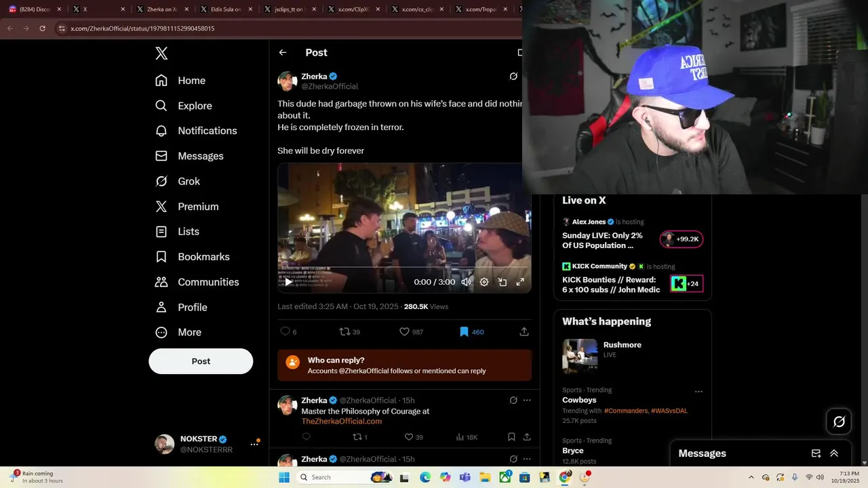Like the reply with 39 likes

pyautogui.click(x=414, y=437)
